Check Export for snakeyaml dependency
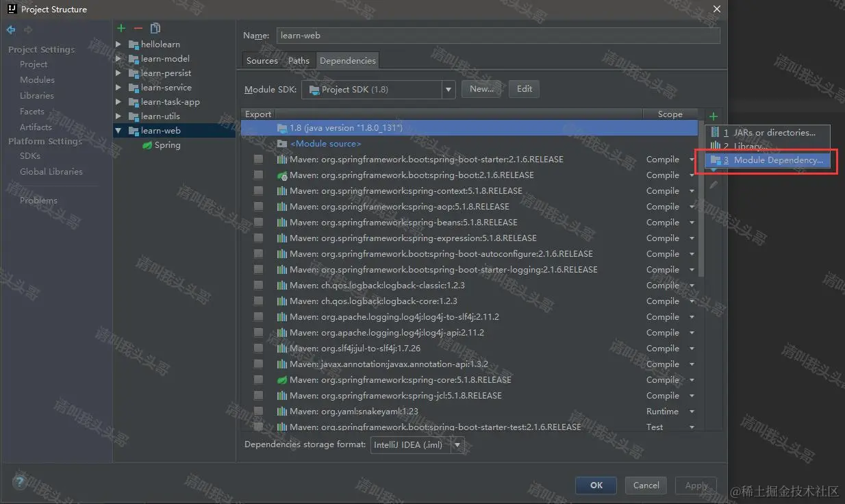The height and width of the screenshot is (504, 845). tap(258, 412)
